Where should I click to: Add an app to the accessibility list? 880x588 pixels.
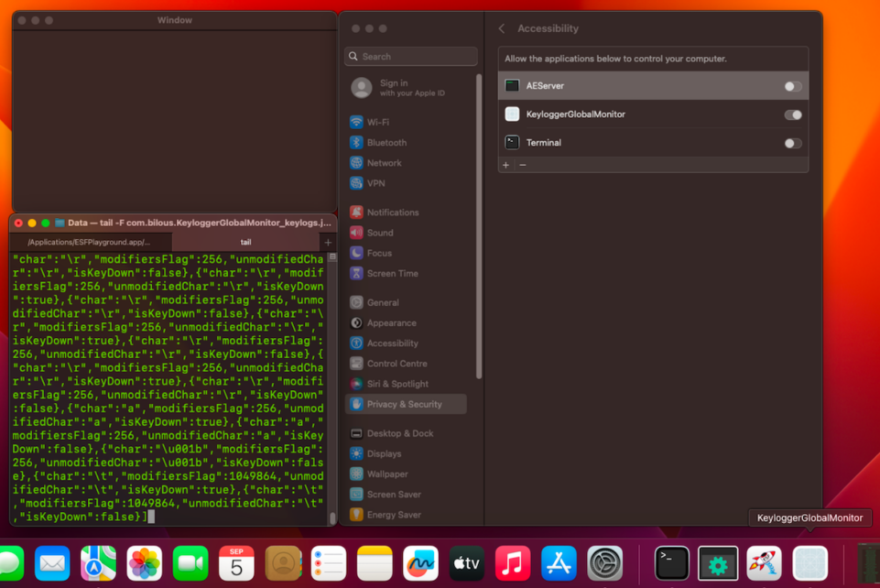click(505, 165)
